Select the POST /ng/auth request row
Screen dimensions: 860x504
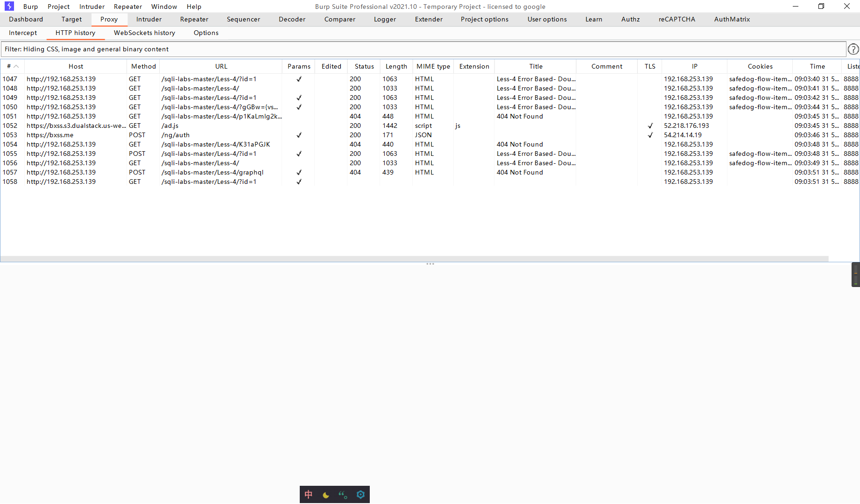[x=430, y=135]
